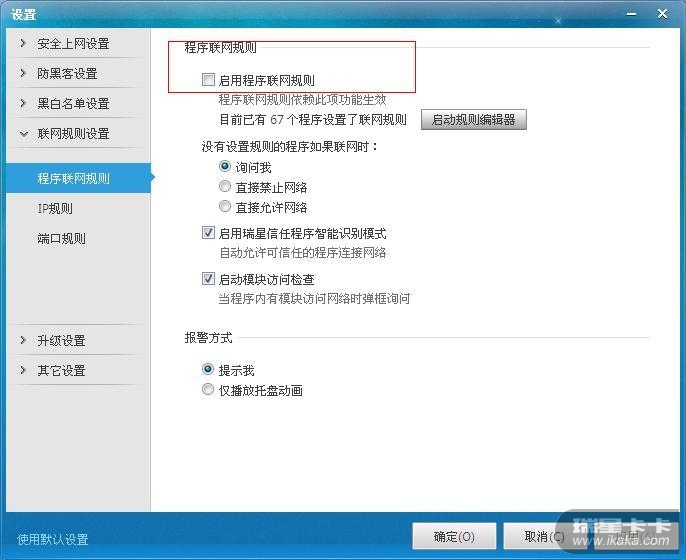Select the 询问我 radio button
Viewport: 686px width, 560px height.
coord(225,166)
